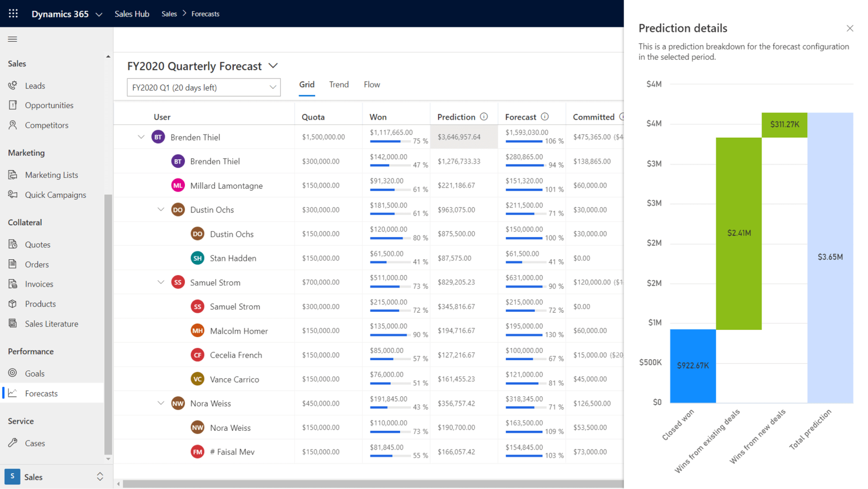The height and width of the screenshot is (489, 868).
Task: Select Brenden Thiel's highlighted Prediction cell
Action: point(464,137)
